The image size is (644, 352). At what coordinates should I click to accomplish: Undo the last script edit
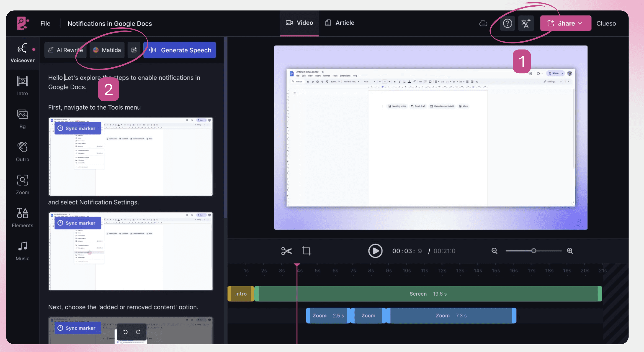tap(126, 332)
